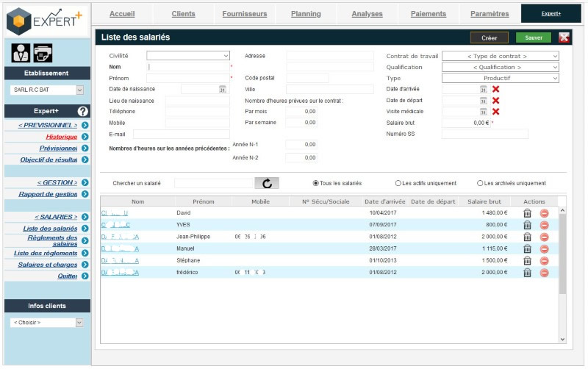The height and width of the screenshot is (369, 588).
Task: Click the Créer button
Action: click(490, 38)
